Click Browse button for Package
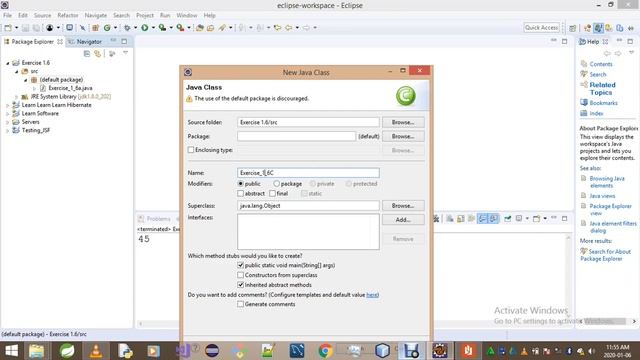Screen dimensions: 640x360 point(403,136)
